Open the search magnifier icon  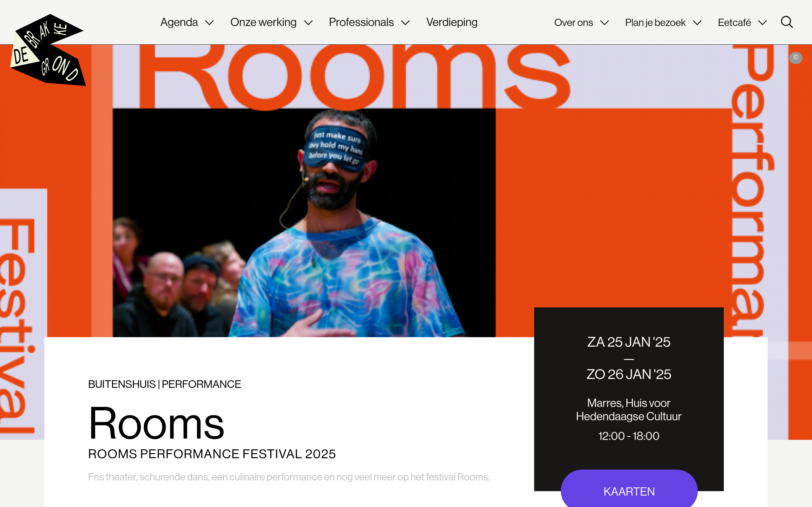coord(787,22)
